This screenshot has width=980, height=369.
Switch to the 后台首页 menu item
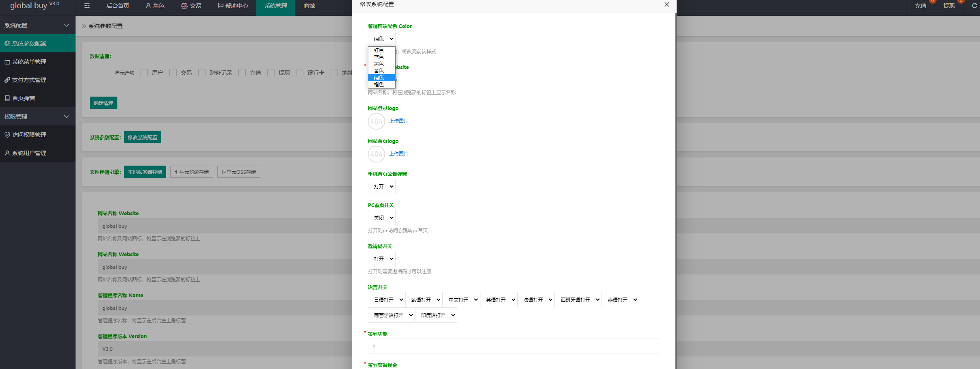117,6
